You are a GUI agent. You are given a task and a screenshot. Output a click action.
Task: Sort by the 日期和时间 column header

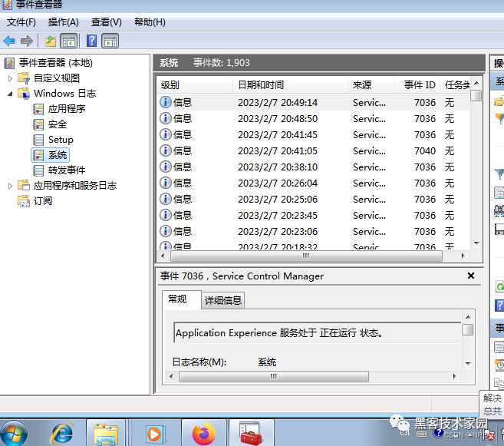click(290, 85)
